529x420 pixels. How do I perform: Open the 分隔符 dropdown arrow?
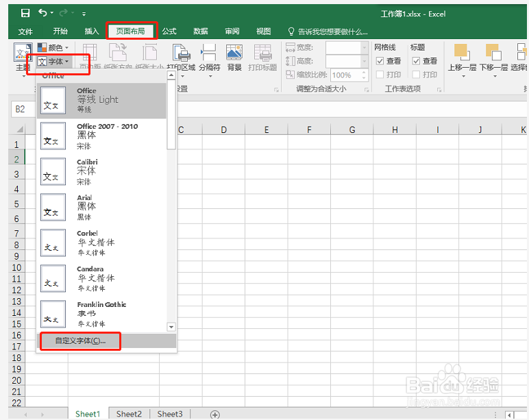coord(210,76)
